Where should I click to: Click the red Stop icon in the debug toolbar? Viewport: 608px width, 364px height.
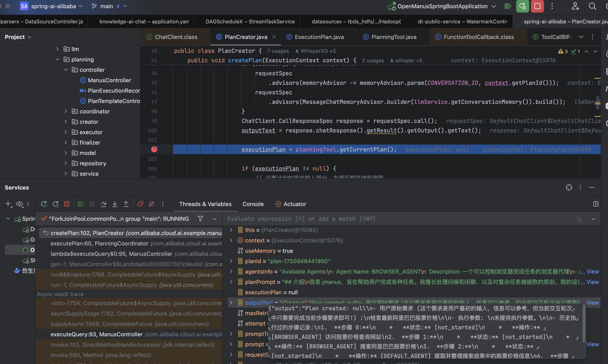pos(67,204)
